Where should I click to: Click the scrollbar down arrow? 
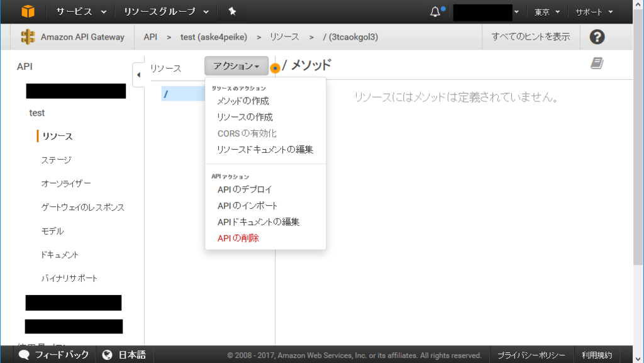[x=638, y=359]
